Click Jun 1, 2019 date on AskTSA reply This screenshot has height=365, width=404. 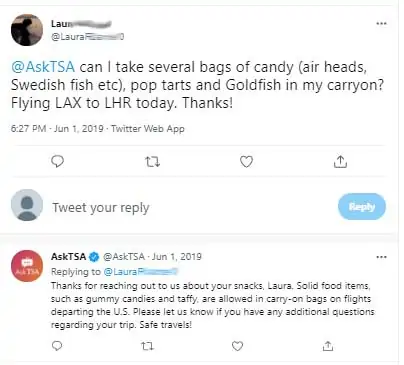pos(177,256)
